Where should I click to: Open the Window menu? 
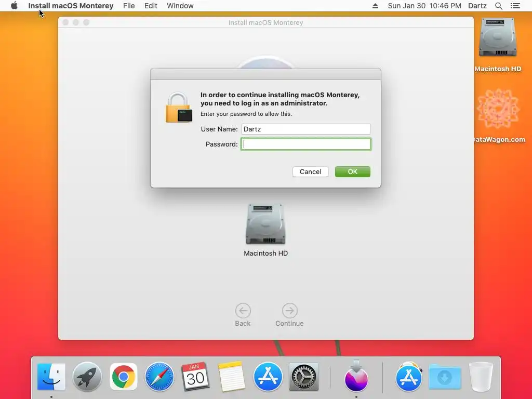(180, 6)
